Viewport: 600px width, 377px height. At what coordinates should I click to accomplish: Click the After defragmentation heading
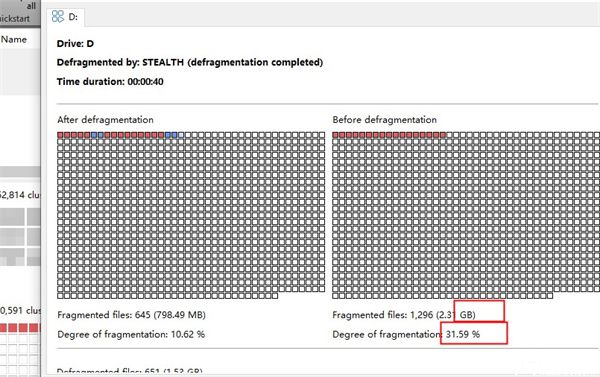pyautogui.click(x=105, y=120)
